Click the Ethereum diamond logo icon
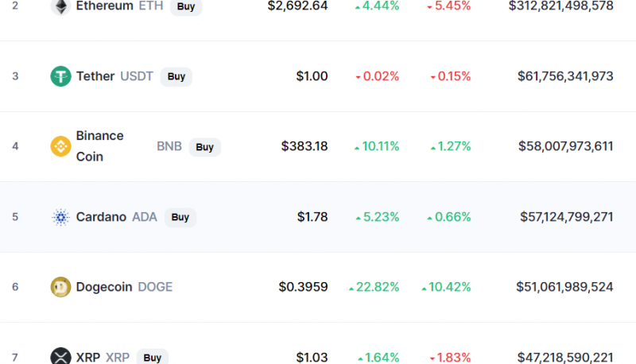The image size is (636, 364). click(x=61, y=6)
